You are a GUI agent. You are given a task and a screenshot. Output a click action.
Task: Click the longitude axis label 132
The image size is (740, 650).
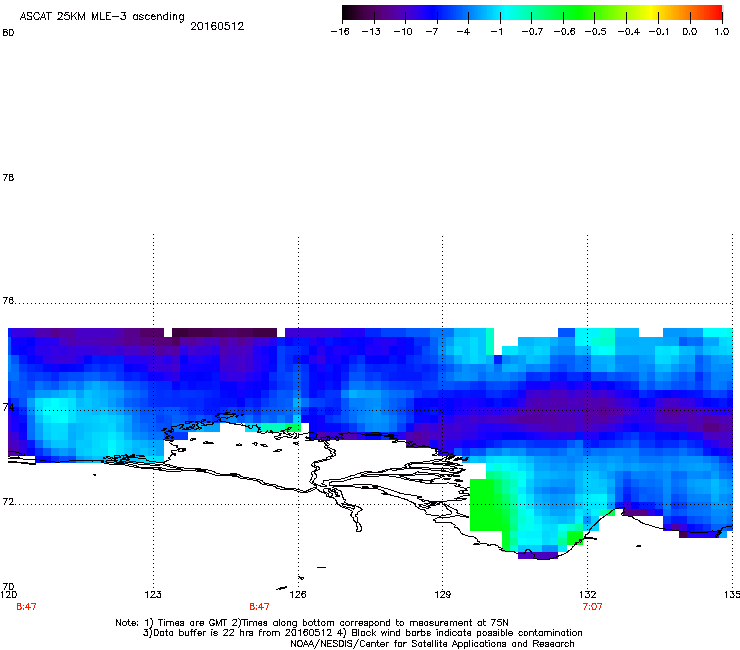[588, 594]
